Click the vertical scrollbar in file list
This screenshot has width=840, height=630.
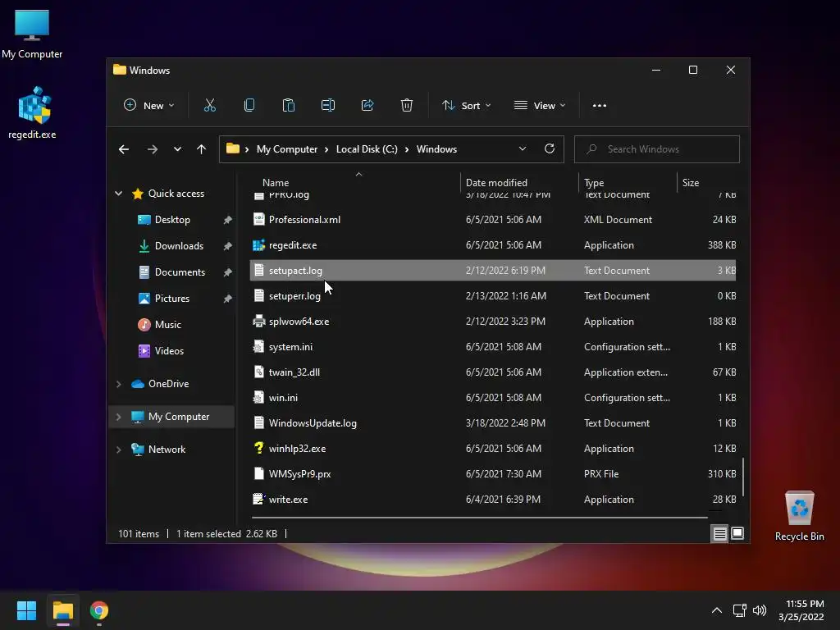click(x=743, y=477)
